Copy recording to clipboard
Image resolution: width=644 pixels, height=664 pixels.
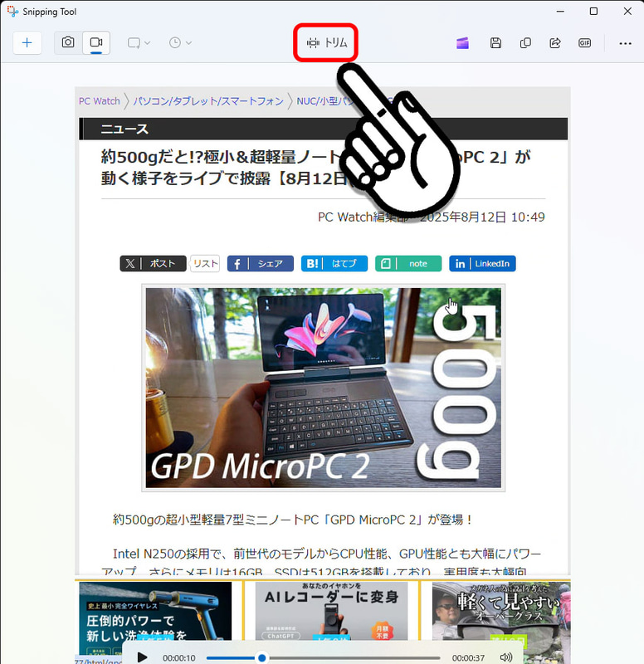[x=525, y=43]
